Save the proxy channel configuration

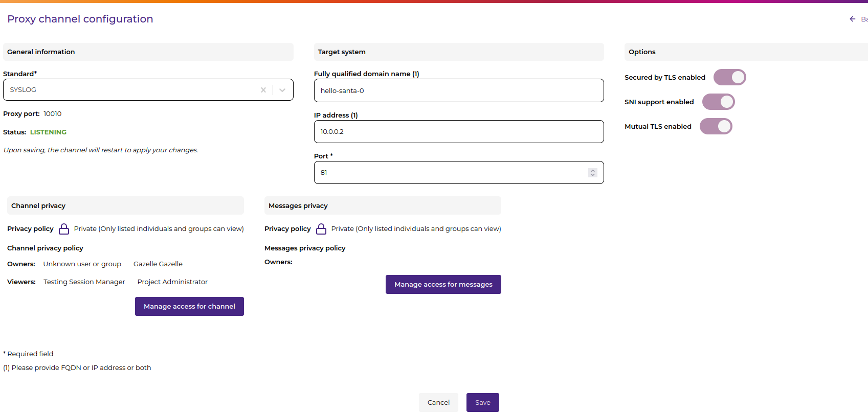coord(482,403)
